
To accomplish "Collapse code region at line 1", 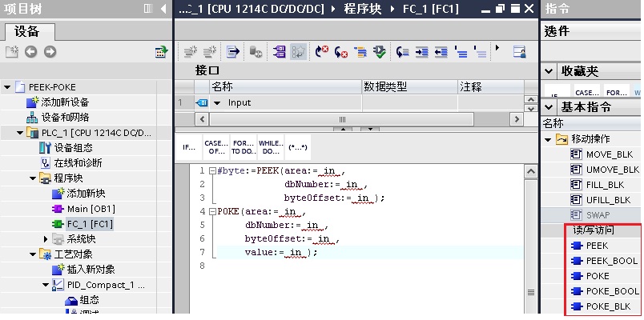I will tap(211, 171).
